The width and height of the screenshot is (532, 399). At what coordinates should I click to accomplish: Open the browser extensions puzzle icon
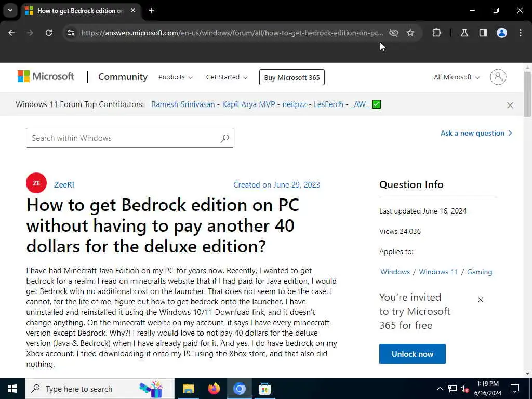[x=436, y=33]
